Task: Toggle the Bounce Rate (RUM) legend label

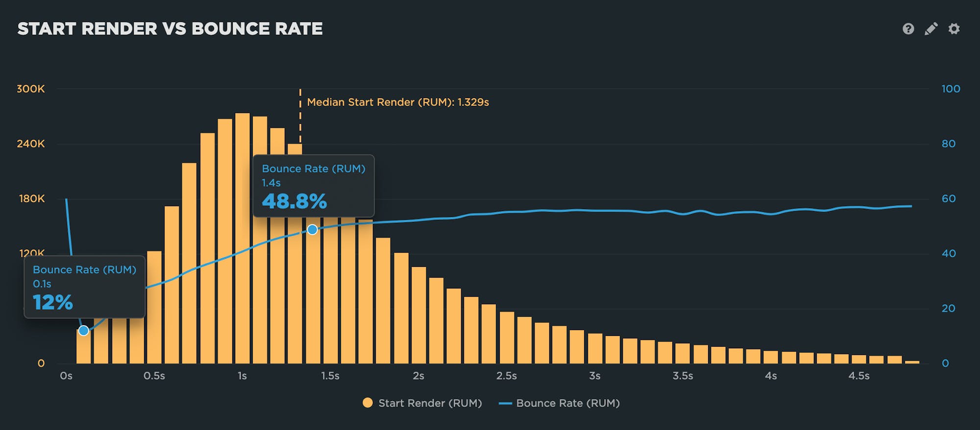Action: click(568, 403)
